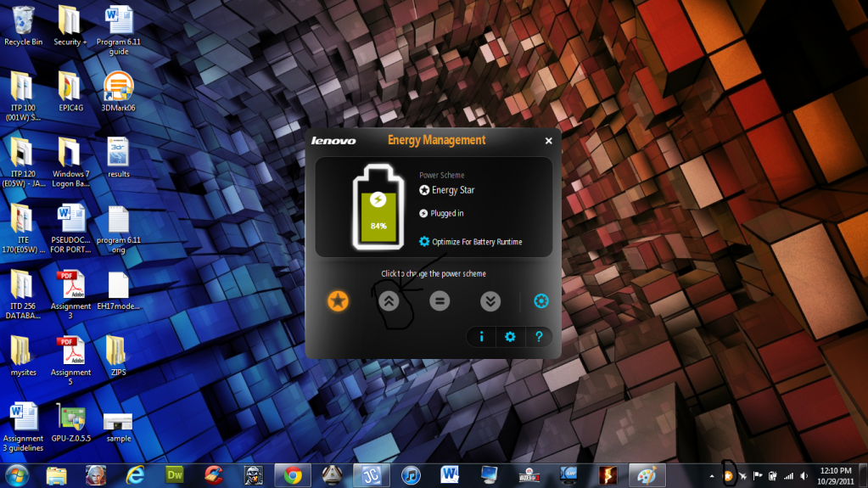Open the help question mark button
868x488 pixels.
tap(539, 337)
